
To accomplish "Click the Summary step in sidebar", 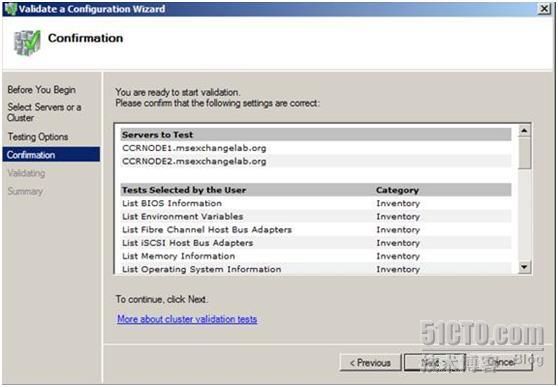I will pos(25,191).
